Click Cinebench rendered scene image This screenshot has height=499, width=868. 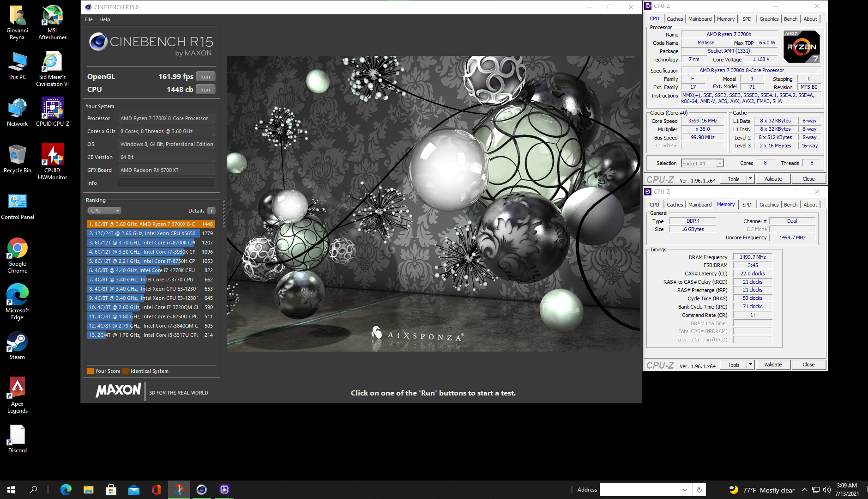[x=433, y=204]
